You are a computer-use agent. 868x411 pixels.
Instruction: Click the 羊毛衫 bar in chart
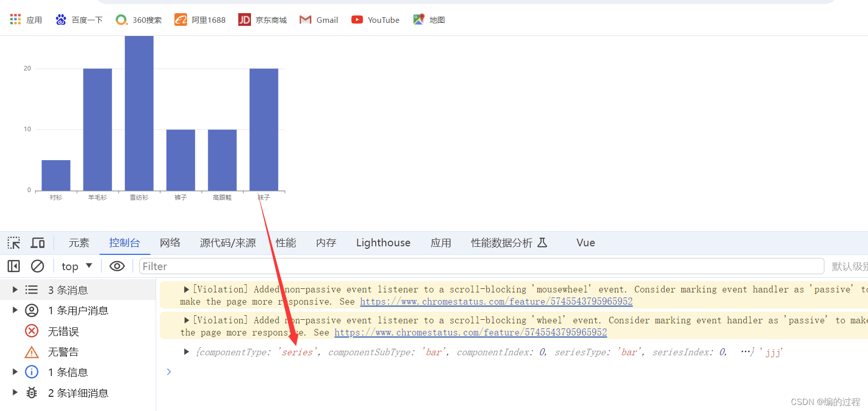[97, 130]
